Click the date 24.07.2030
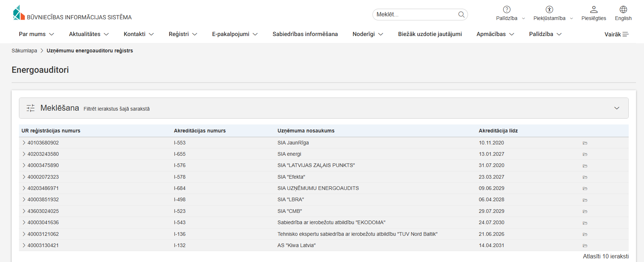This screenshot has width=644, height=262. (492, 222)
